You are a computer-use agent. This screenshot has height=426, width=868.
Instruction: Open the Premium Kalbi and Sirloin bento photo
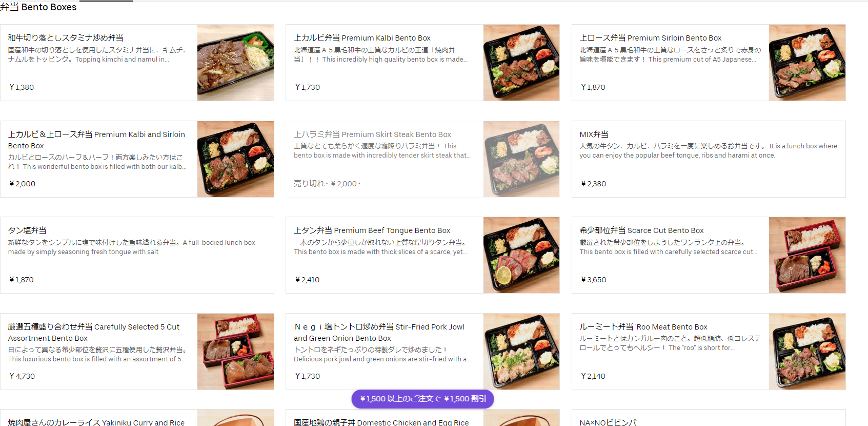tap(235, 159)
